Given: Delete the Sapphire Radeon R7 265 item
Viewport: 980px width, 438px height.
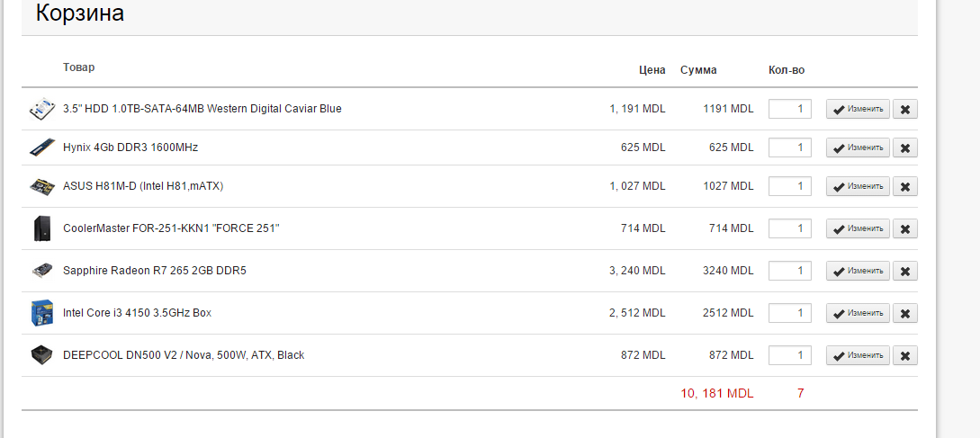Looking at the screenshot, I should 905,272.
